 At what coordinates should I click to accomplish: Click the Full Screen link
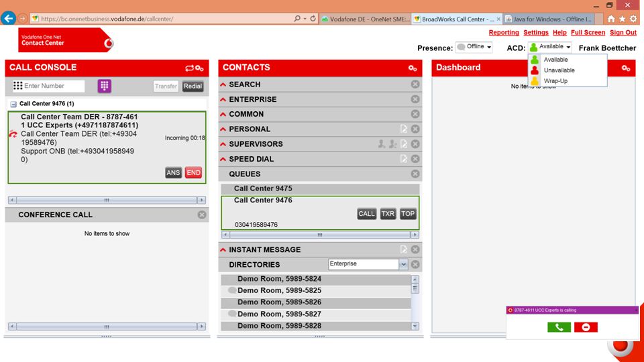588,32
